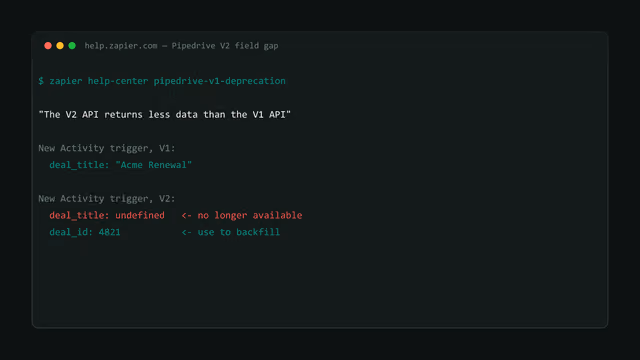Click the red close dot
The height and width of the screenshot is (360, 640).
(48, 46)
